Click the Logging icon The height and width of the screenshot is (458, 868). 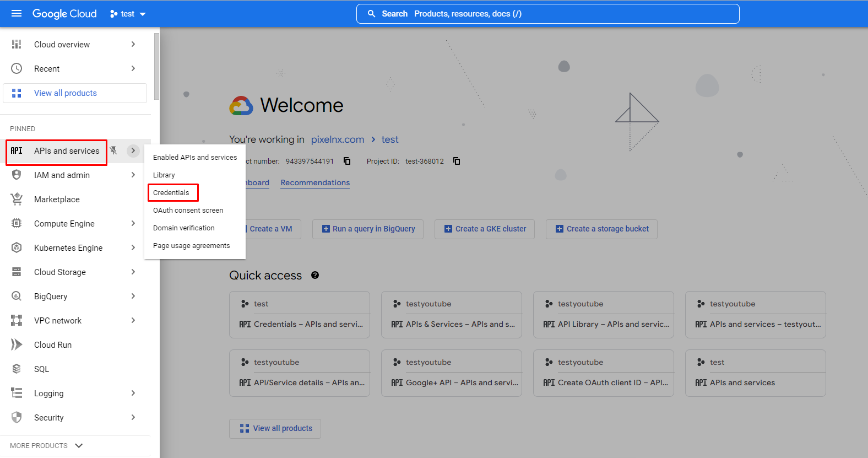click(17, 393)
